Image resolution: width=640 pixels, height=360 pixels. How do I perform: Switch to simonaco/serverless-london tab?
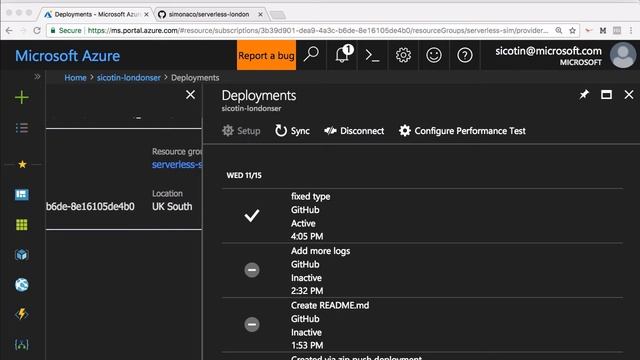210,14
